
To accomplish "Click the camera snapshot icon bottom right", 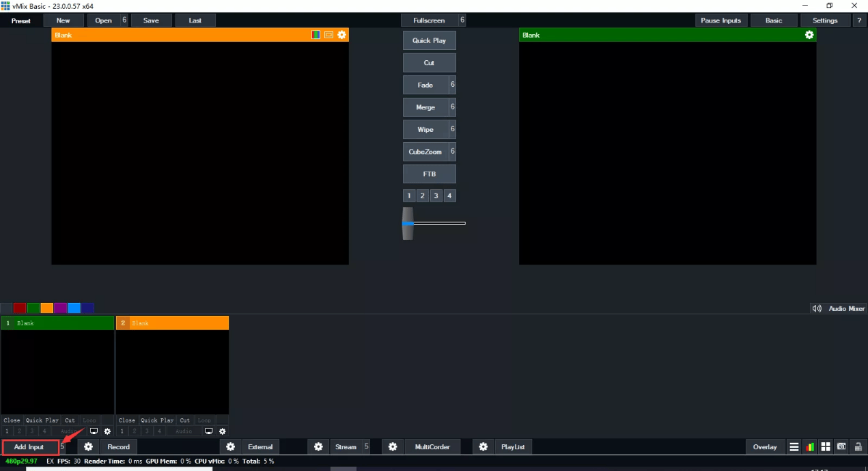I will coord(841,446).
